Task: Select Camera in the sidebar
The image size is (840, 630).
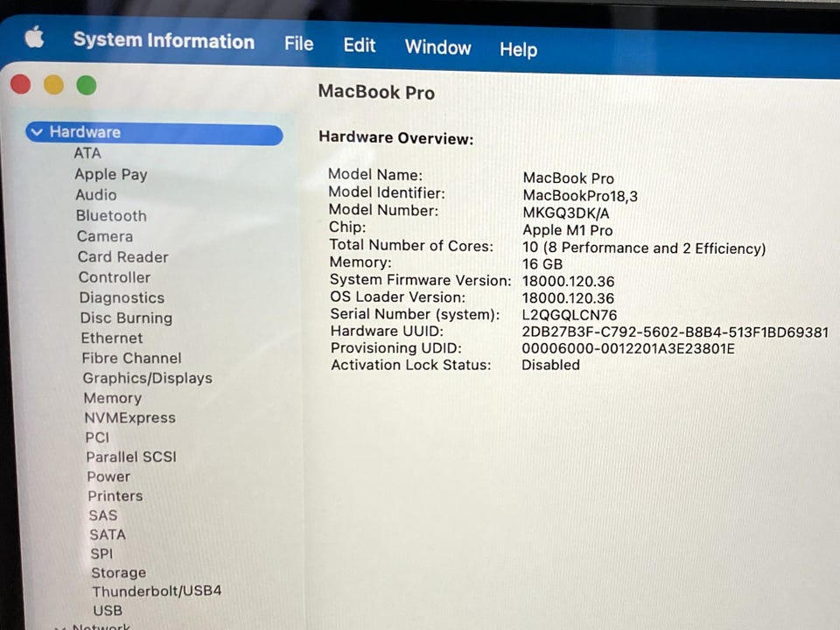Action: (105, 236)
